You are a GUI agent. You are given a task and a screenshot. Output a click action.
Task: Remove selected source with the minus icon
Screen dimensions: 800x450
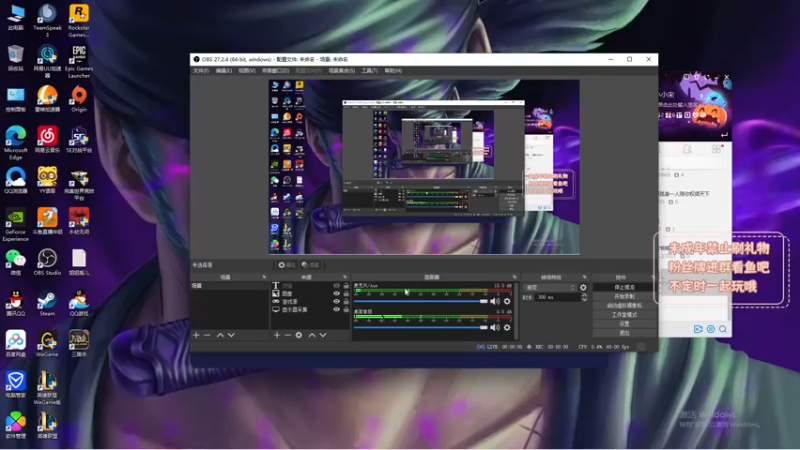287,335
